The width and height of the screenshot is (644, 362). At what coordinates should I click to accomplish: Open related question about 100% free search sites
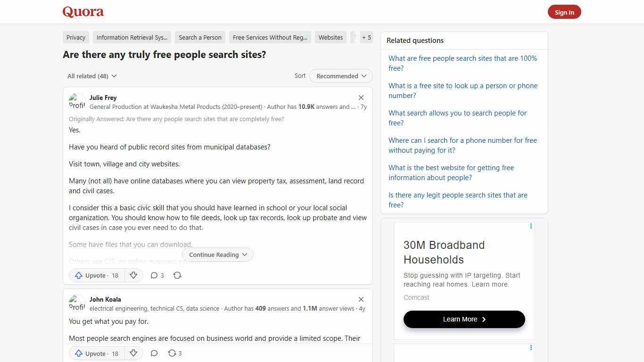point(462,63)
